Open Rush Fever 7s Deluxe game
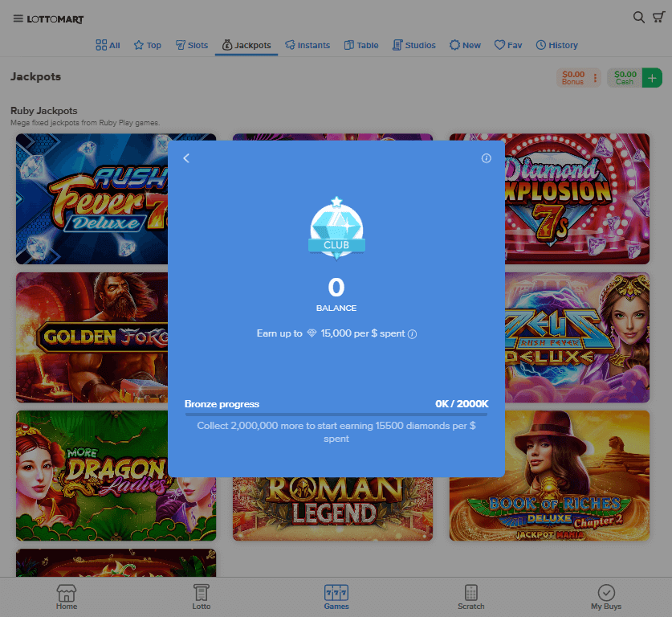 (92, 199)
